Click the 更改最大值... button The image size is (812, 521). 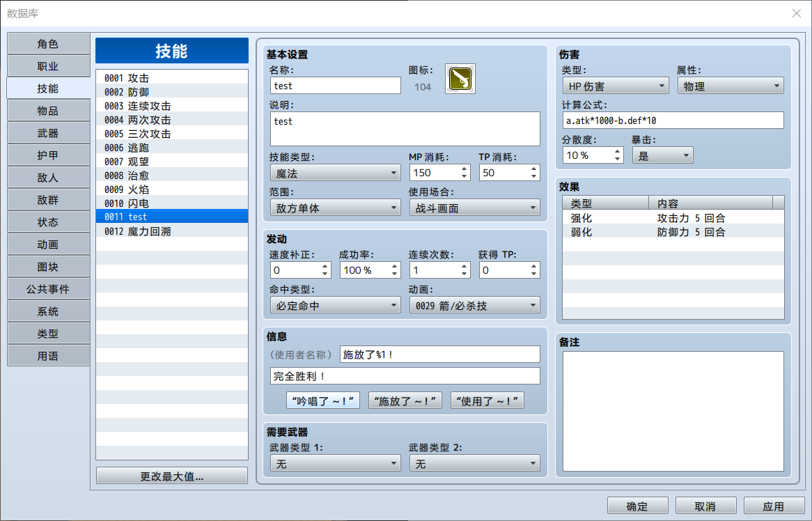(172, 476)
